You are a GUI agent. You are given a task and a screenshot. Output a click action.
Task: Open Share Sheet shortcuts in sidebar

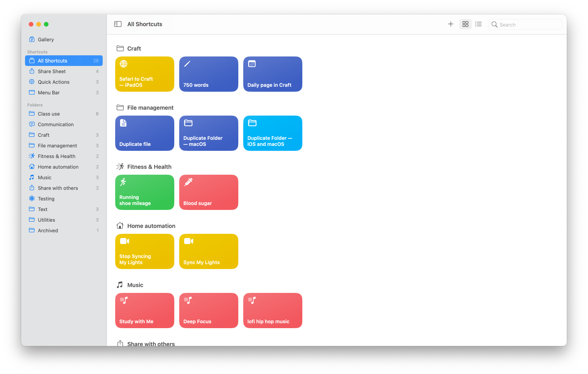click(x=52, y=71)
